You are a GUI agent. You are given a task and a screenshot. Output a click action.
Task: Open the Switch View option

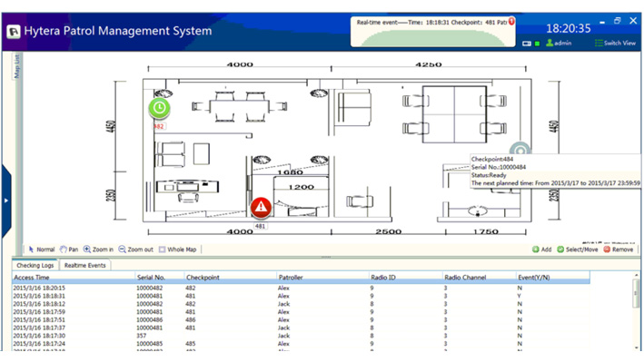pos(615,44)
